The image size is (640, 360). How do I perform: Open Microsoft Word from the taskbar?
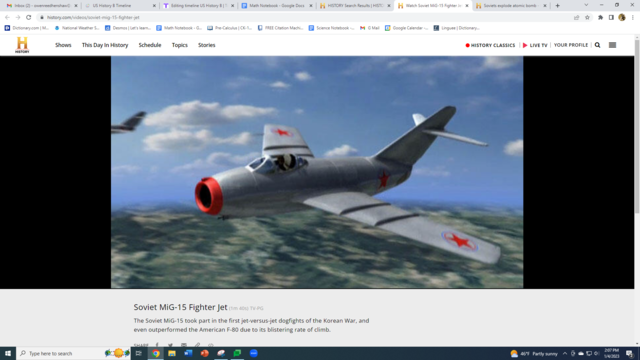[188, 353]
